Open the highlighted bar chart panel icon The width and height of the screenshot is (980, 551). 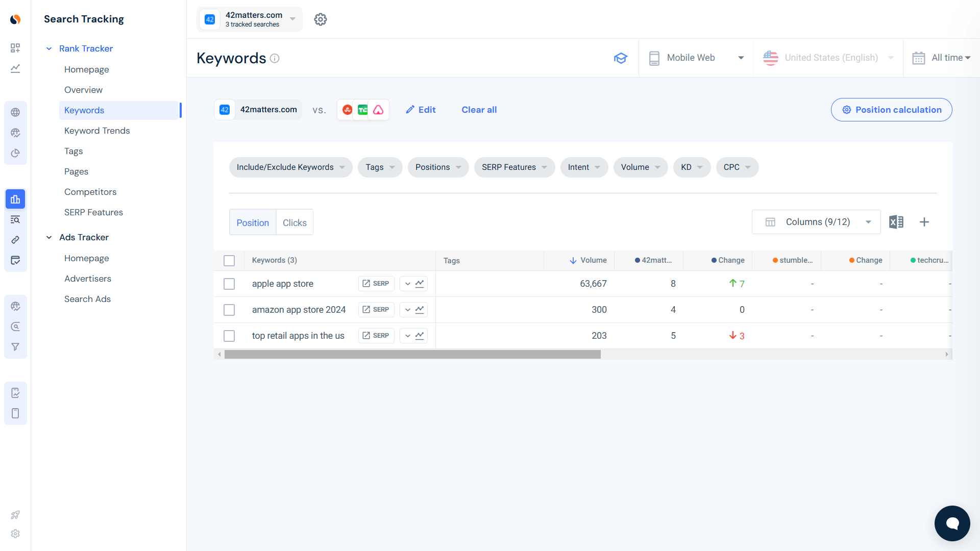tap(15, 199)
